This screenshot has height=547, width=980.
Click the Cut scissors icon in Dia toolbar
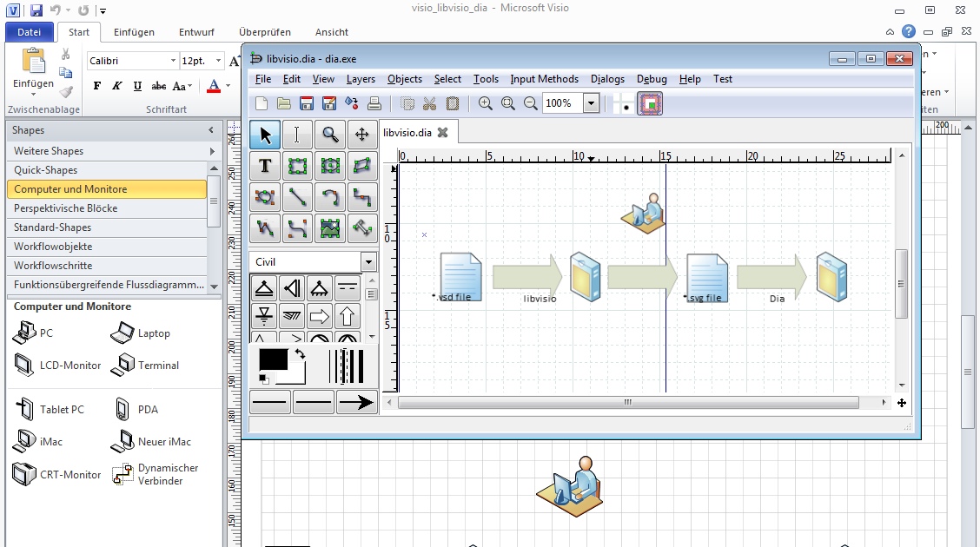[430, 103]
